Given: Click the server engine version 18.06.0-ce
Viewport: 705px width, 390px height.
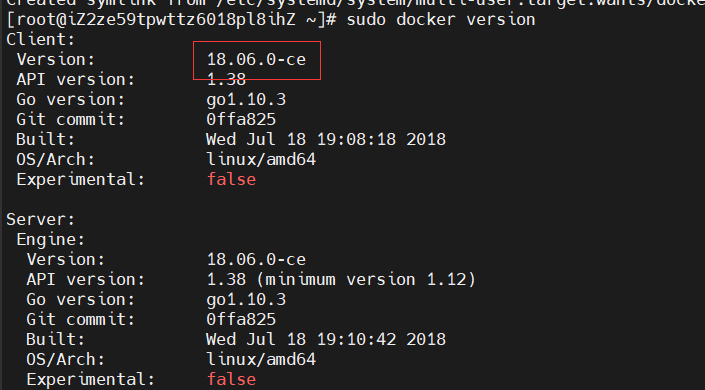Looking at the screenshot, I should point(256,260).
